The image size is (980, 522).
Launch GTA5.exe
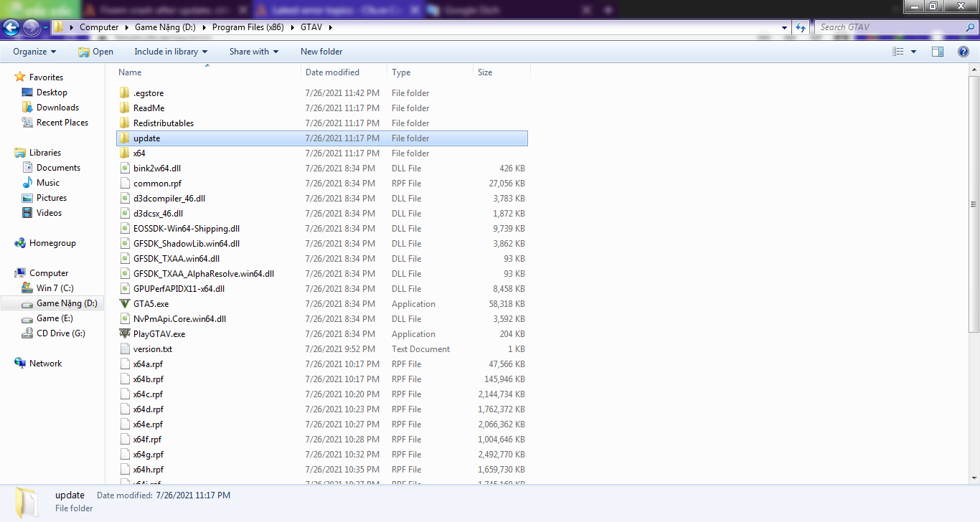(x=151, y=303)
